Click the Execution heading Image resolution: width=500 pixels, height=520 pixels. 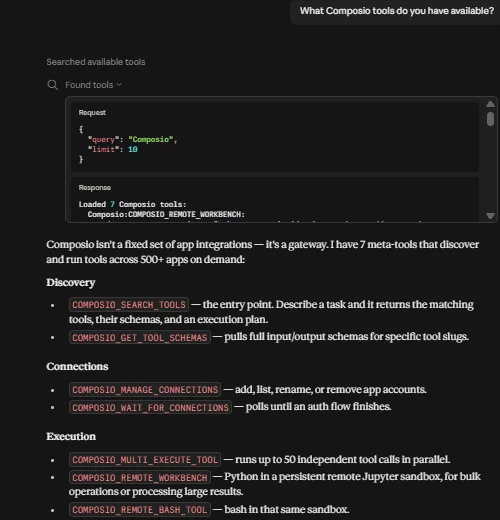[x=71, y=436]
